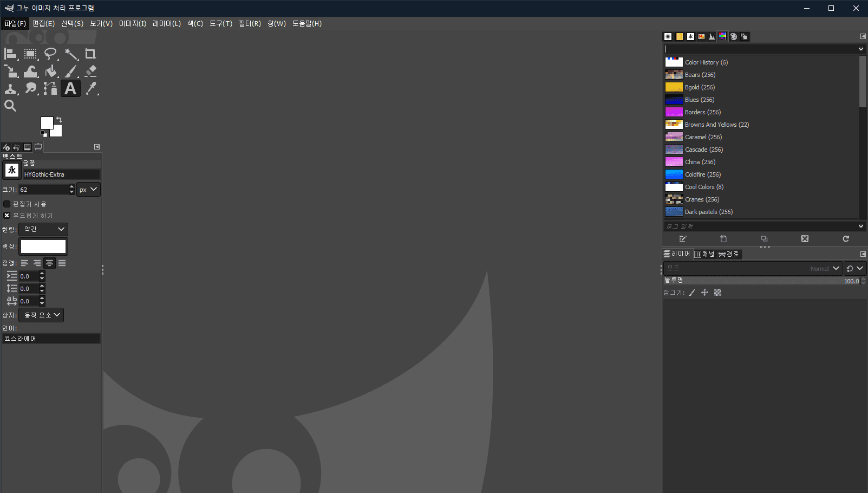The image size is (868, 493).
Task: Activate the Color Picker eyedropper tool
Action: (x=91, y=88)
